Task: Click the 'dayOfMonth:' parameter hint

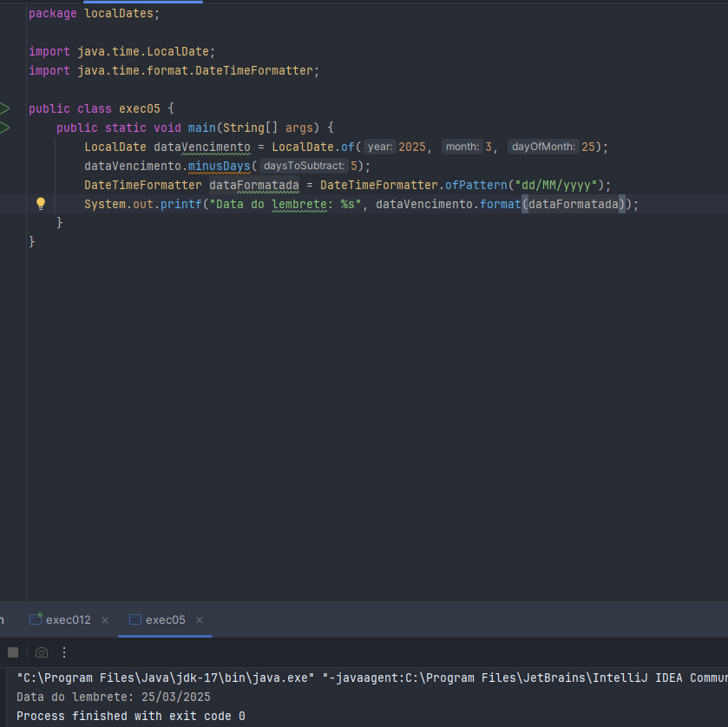Action: tap(543, 147)
